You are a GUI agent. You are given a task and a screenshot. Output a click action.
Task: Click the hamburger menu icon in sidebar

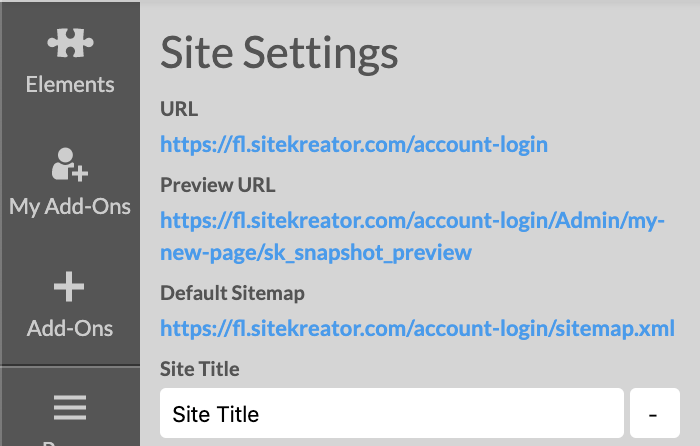coord(70,407)
